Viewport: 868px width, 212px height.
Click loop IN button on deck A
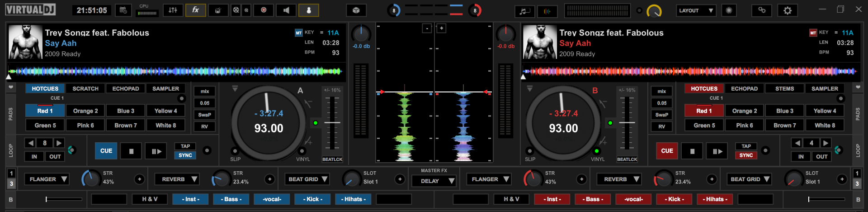coord(34,157)
